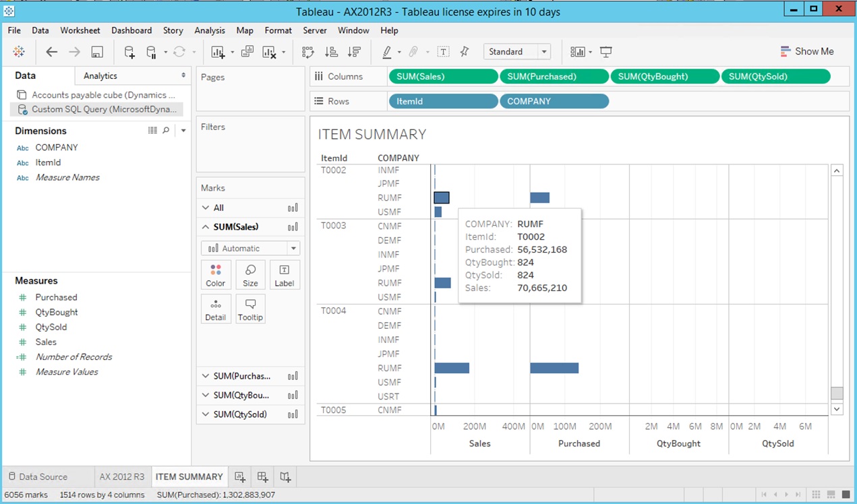
Task: Show the sheet sorter grid icon
Action: click(817, 495)
